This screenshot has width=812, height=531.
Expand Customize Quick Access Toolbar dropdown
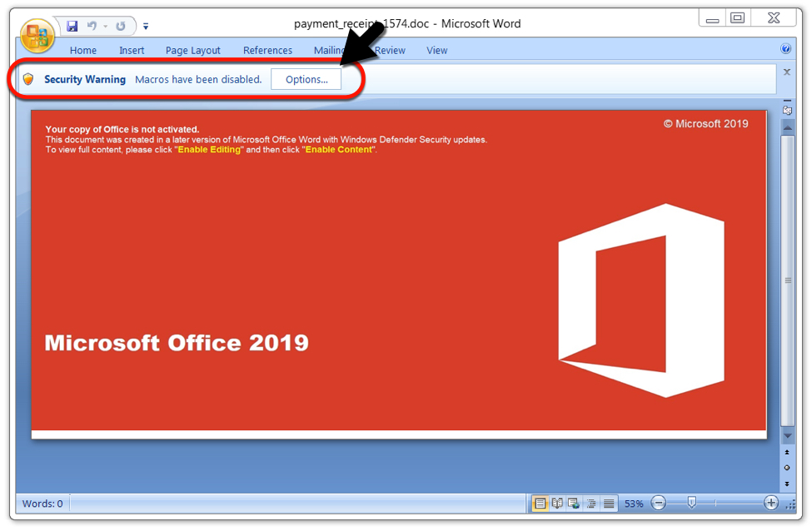146,27
